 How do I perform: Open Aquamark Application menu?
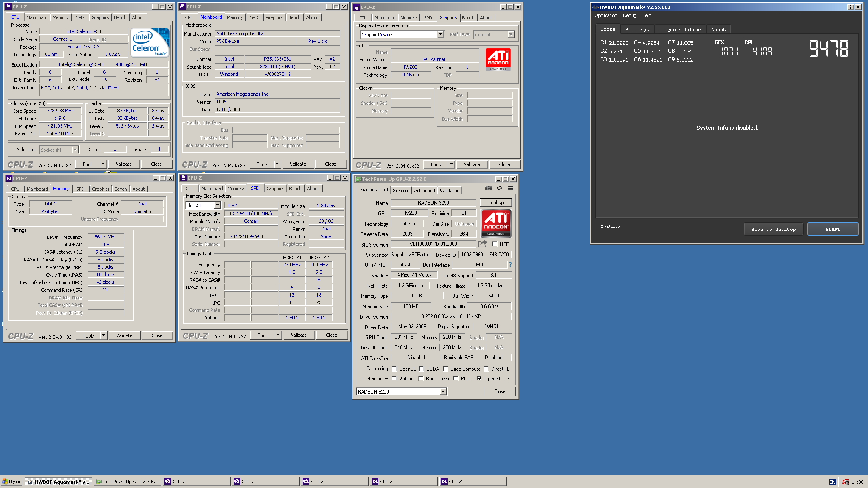click(606, 15)
